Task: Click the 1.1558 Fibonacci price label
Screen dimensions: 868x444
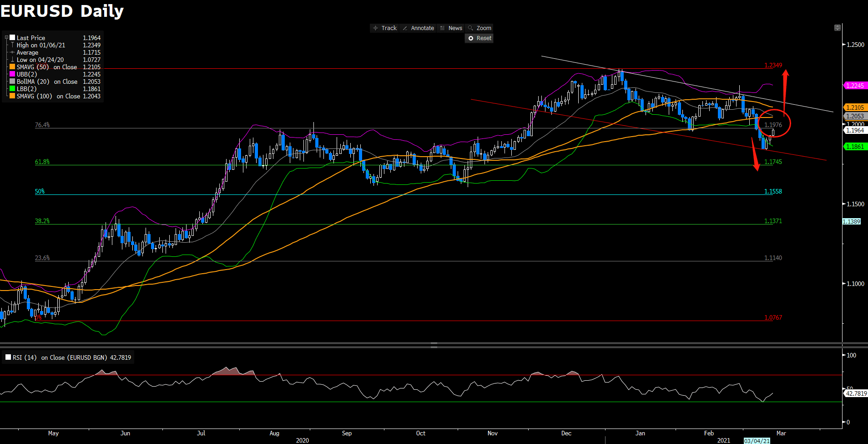Action: pos(773,192)
